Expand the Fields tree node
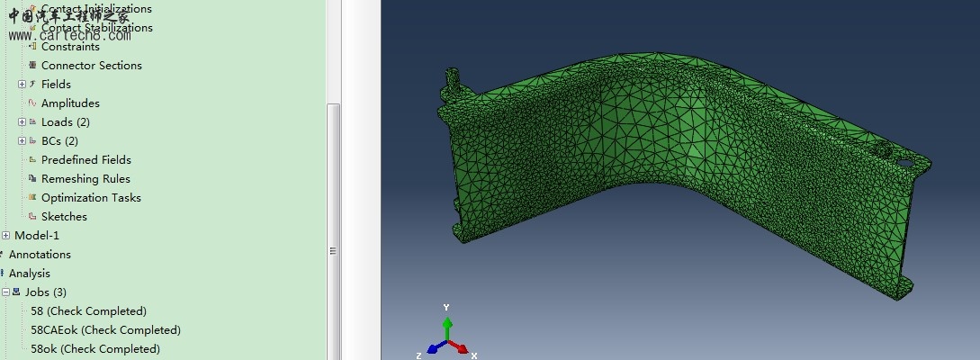Screen dimensions: 980x360 coord(22,85)
